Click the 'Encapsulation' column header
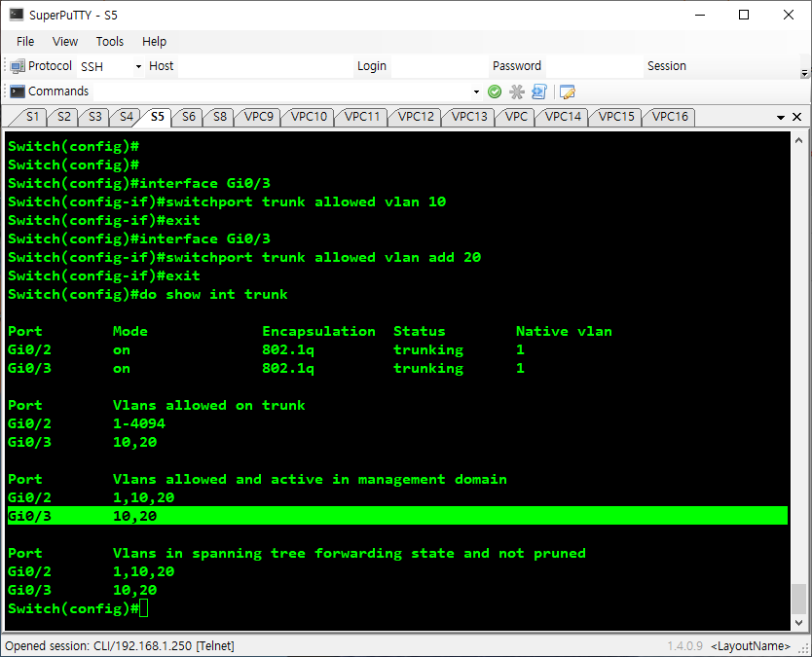The width and height of the screenshot is (812, 657). pyautogui.click(x=318, y=331)
